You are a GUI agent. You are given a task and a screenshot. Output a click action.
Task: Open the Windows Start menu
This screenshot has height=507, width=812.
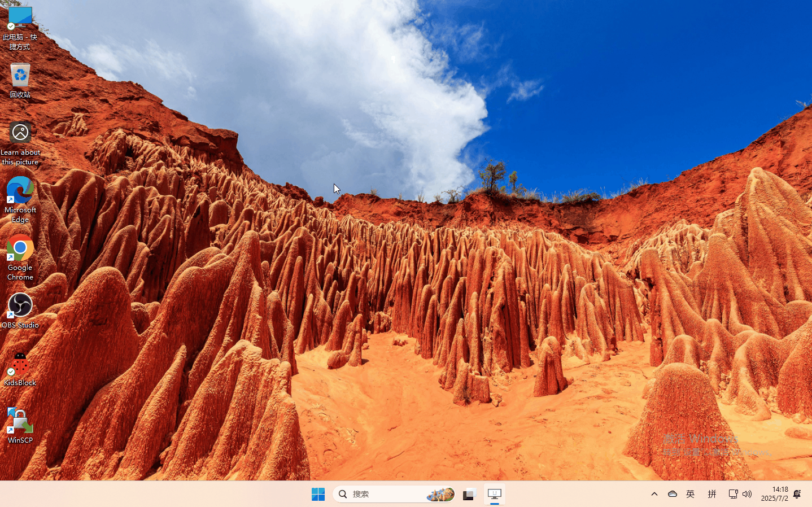[x=318, y=494]
